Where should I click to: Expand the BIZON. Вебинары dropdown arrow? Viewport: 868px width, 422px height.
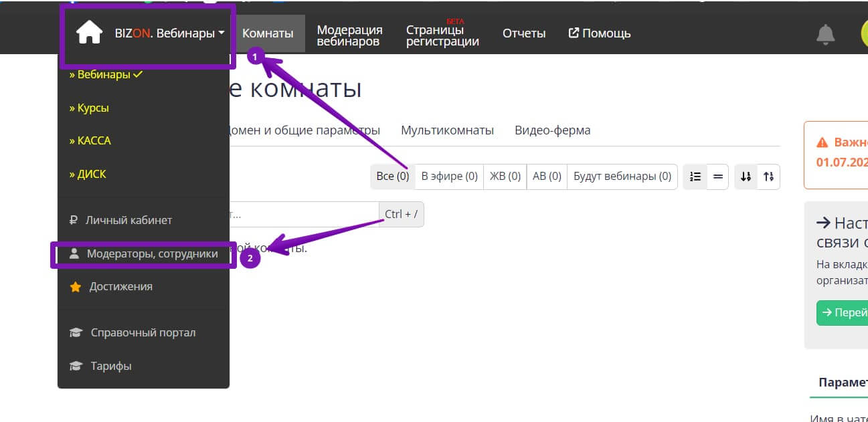(x=221, y=33)
